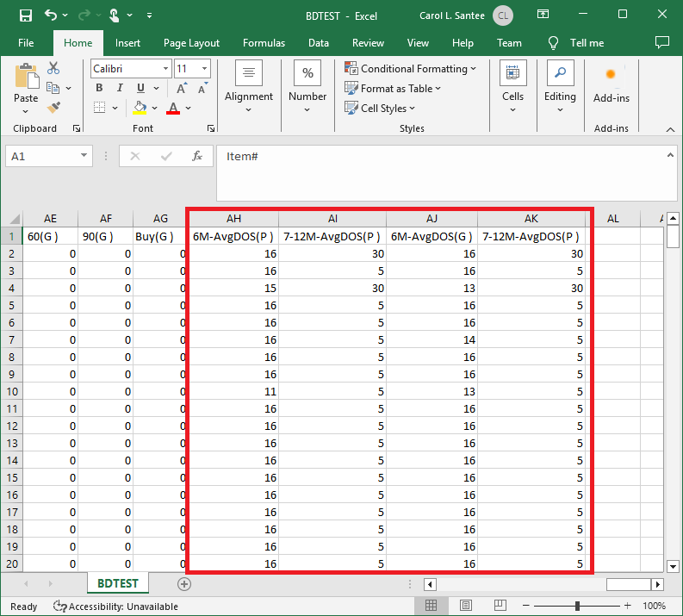Image resolution: width=683 pixels, height=616 pixels.
Task: Click the Add-ins button
Action: click(x=612, y=84)
